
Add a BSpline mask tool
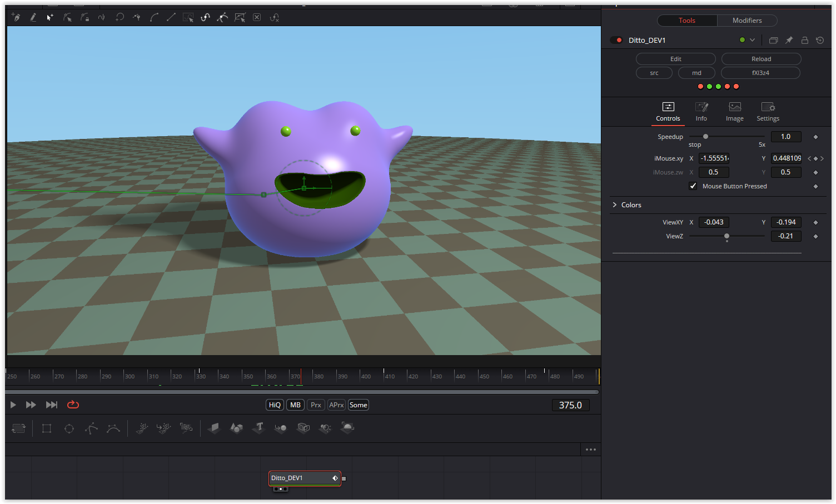(x=113, y=428)
